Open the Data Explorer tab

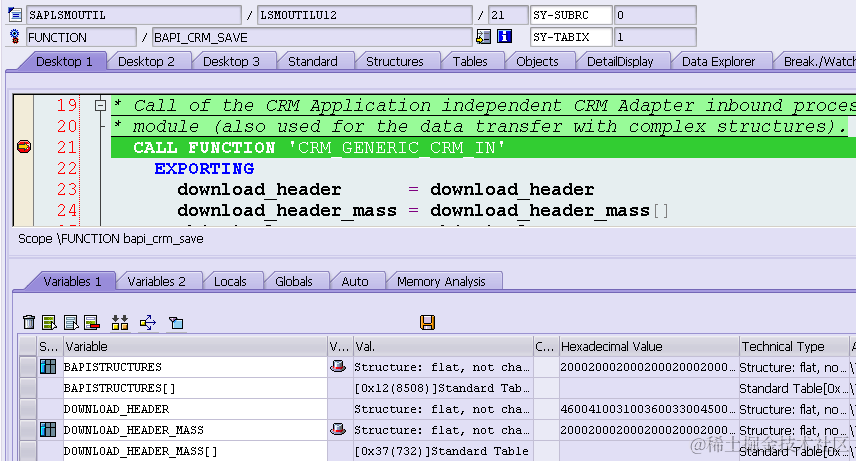(x=718, y=61)
